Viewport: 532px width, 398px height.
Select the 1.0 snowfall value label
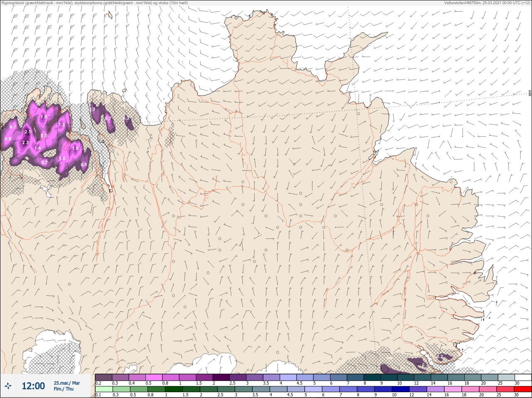tap(62, 158)
